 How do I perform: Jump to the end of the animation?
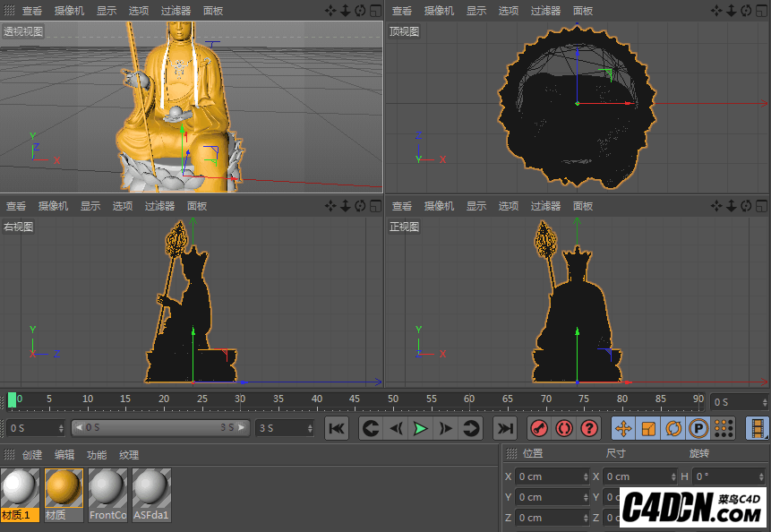point(505,428)
